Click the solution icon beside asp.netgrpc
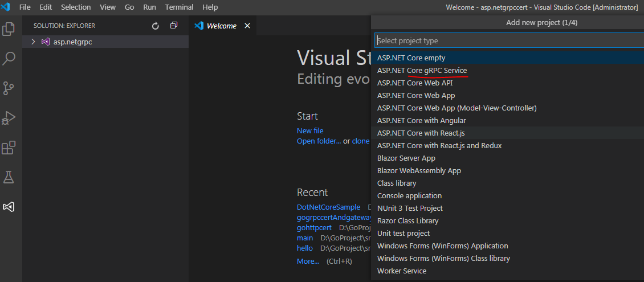The image size is (644, 282). [46, 42]
